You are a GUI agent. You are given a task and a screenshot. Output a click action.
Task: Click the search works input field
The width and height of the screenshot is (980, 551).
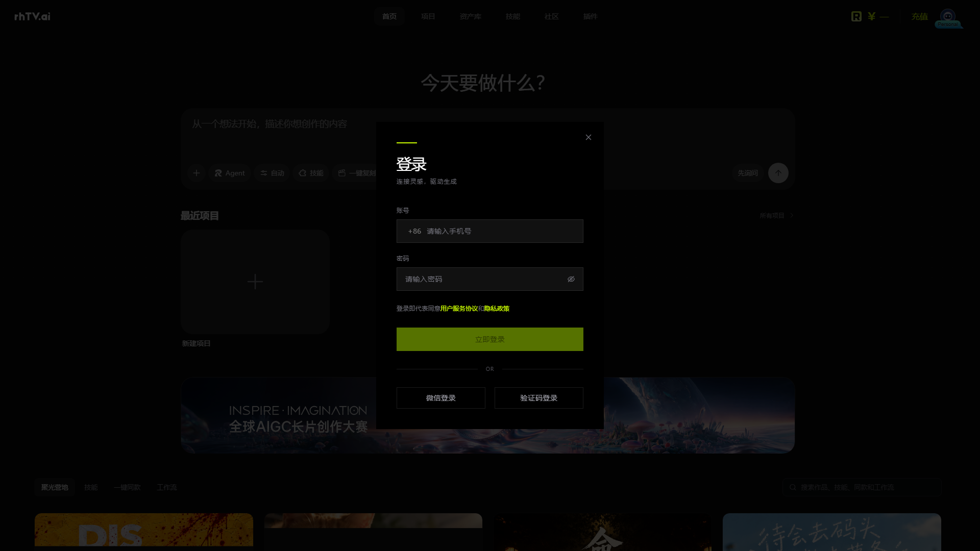pos(862,487)
